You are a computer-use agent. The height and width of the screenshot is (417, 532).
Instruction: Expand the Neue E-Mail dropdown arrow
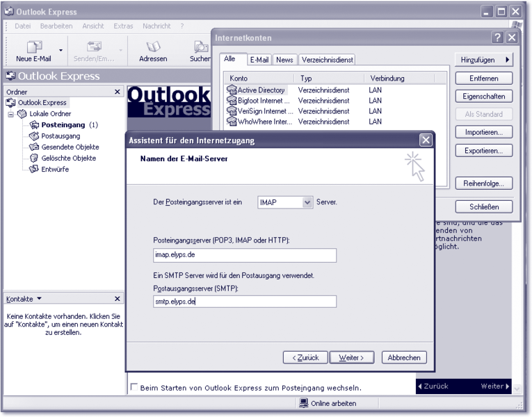coord(61,50)
